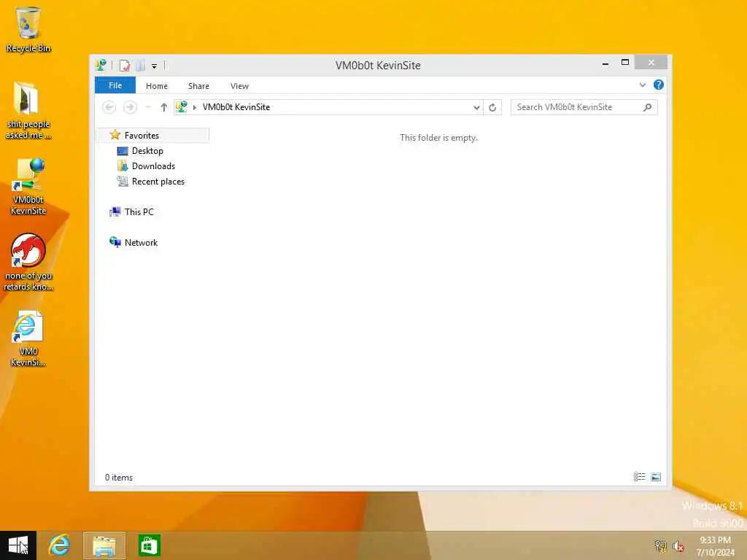The height and width of the screenshot is (560, 747).
Task: Close the VM0b0t KevinSite window
Action: pos(651,63)
